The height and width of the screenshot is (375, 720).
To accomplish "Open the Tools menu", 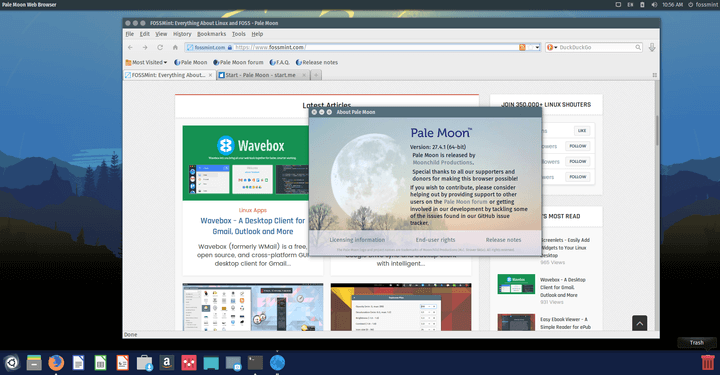I will point(239,34).
